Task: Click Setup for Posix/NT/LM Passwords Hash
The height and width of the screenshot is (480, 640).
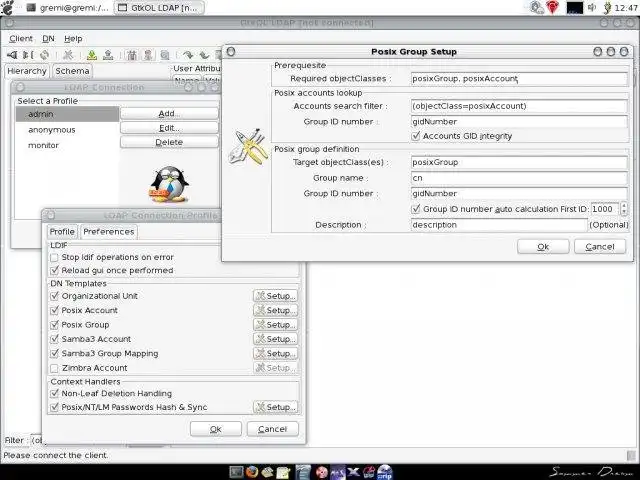Action: 275,407
